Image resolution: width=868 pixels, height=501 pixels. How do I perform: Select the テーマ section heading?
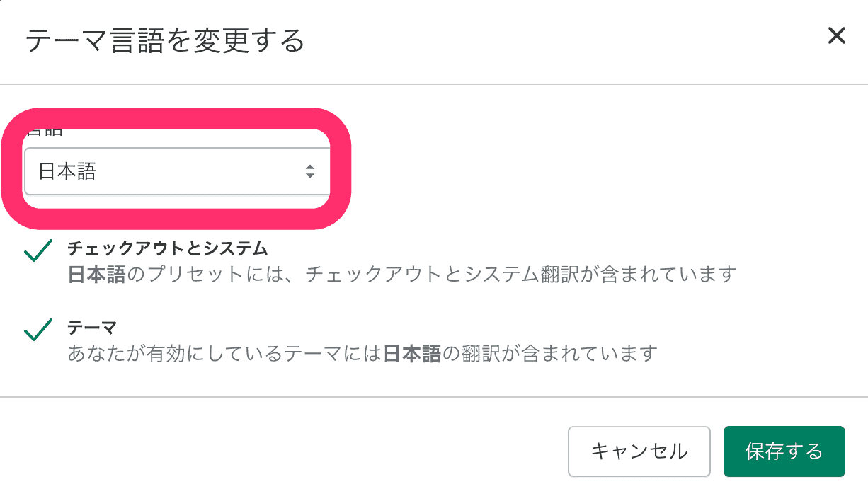[92, 328]
